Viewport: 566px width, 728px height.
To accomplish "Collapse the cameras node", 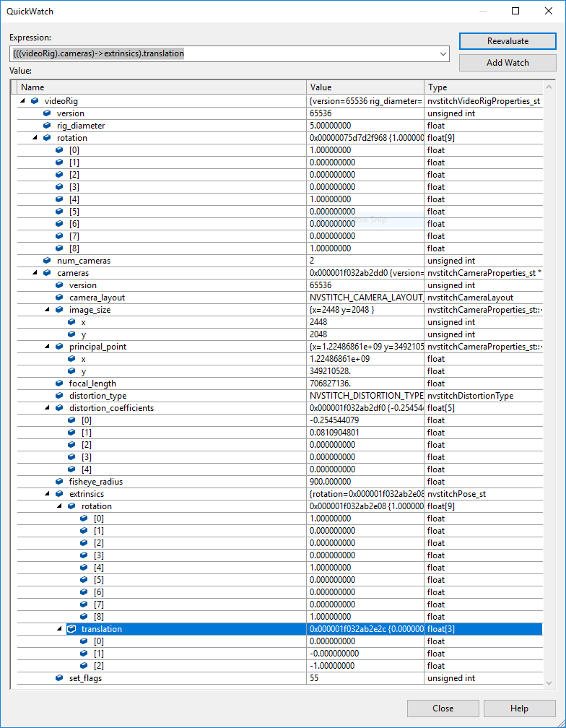I will pos(35,273).
